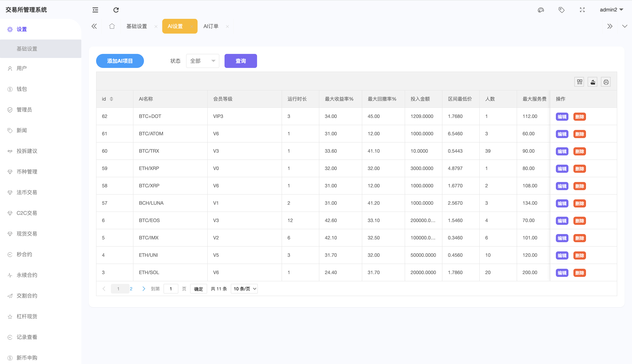632x364 pixels.
Task: Click the 查询 button
Action: point(241,61)
